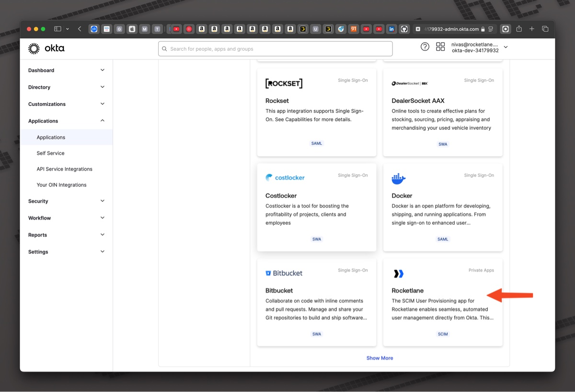Switch to the gray U pinned tab
The width and height of the screenshot is (575, 392).
click(x=315, y=29)
